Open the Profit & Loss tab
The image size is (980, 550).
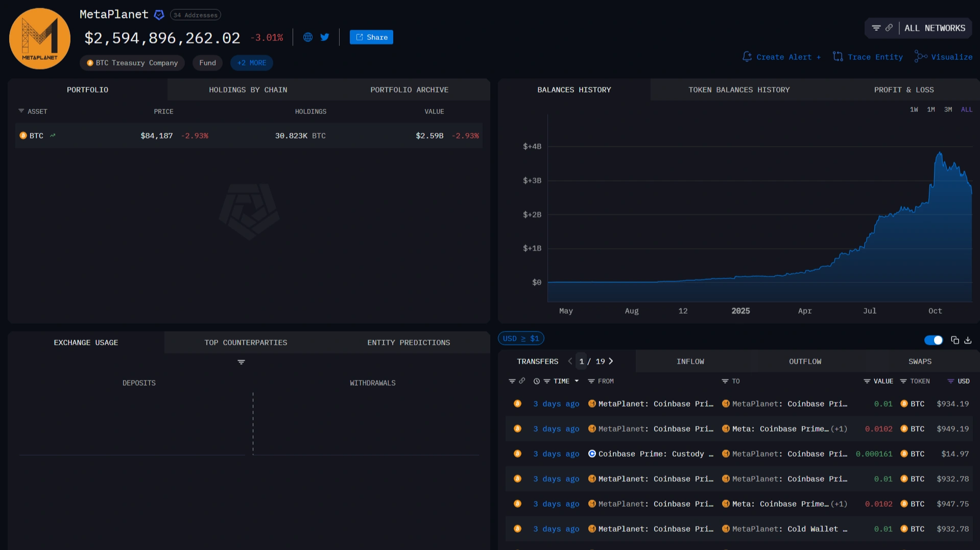click(x=903, y=90)
